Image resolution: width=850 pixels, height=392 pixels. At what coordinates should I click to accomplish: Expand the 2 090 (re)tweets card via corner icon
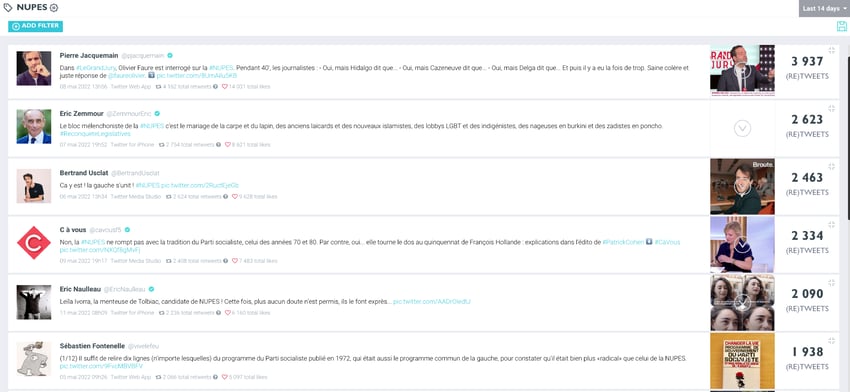832,282
